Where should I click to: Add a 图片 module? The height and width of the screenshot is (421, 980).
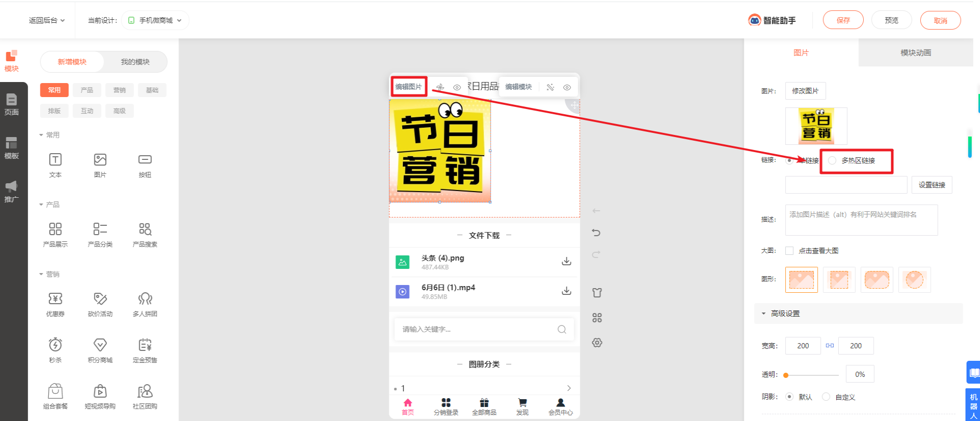(100, 165)
